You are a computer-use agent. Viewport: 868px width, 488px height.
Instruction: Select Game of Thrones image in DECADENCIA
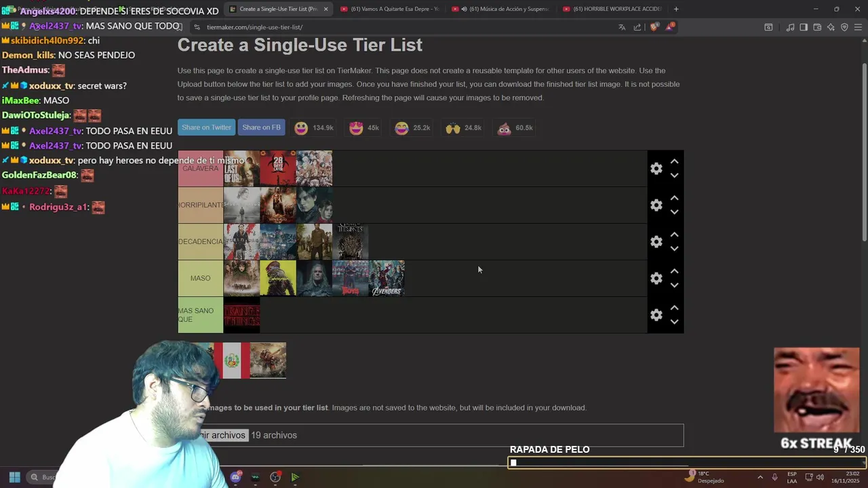(351, 242)
